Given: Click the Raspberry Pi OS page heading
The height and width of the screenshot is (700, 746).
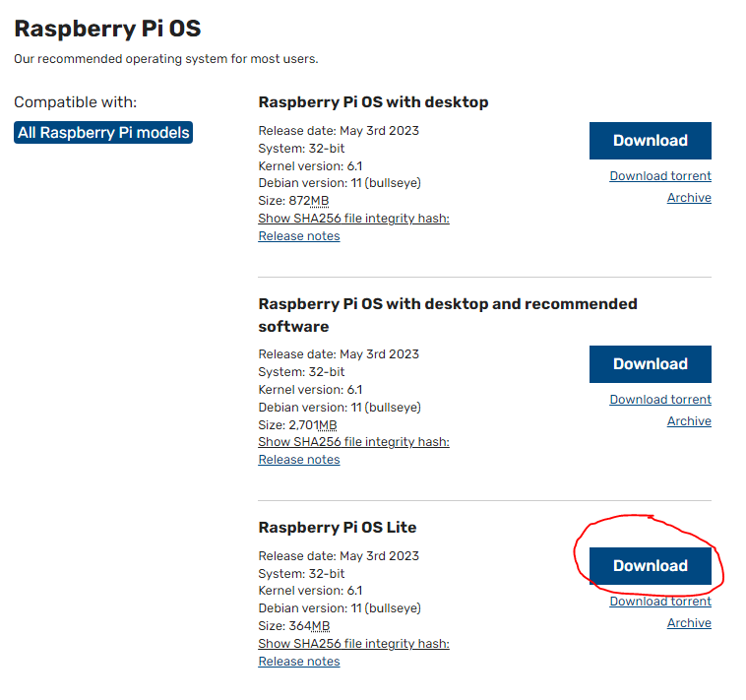Looking at the screenshot, I should pyautogui.click(x=107, y=29).
